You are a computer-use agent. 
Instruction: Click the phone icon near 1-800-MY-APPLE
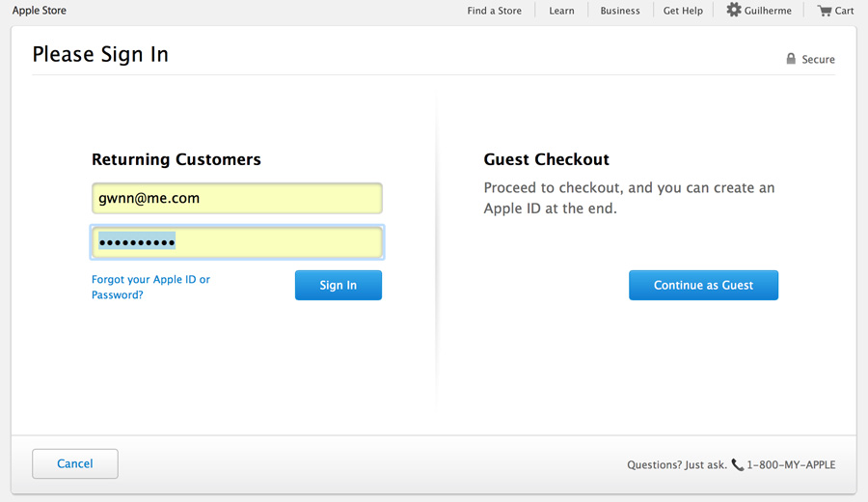(x=738, y=464)
